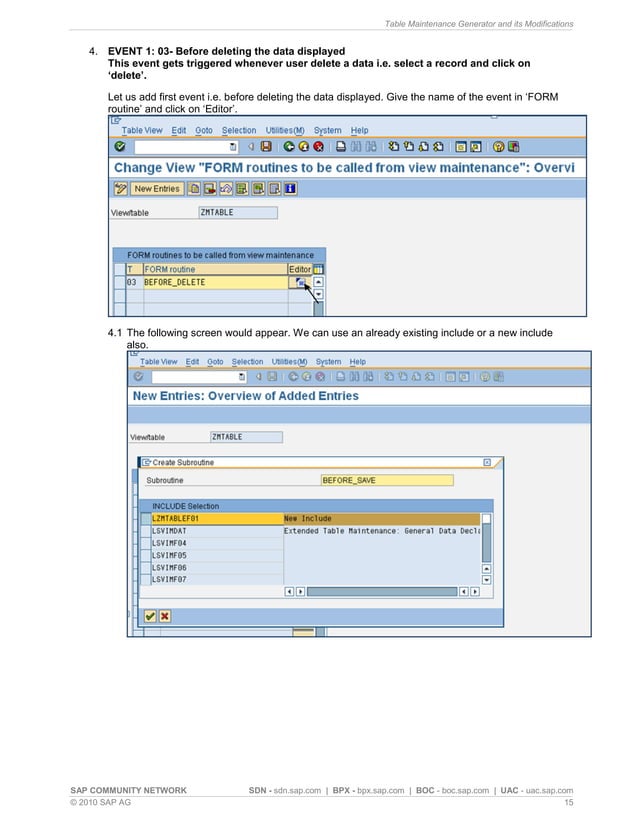The image size is (638, 826).
Task: Click Select All icon in application toolbar
Action: [x=242, y=189]
